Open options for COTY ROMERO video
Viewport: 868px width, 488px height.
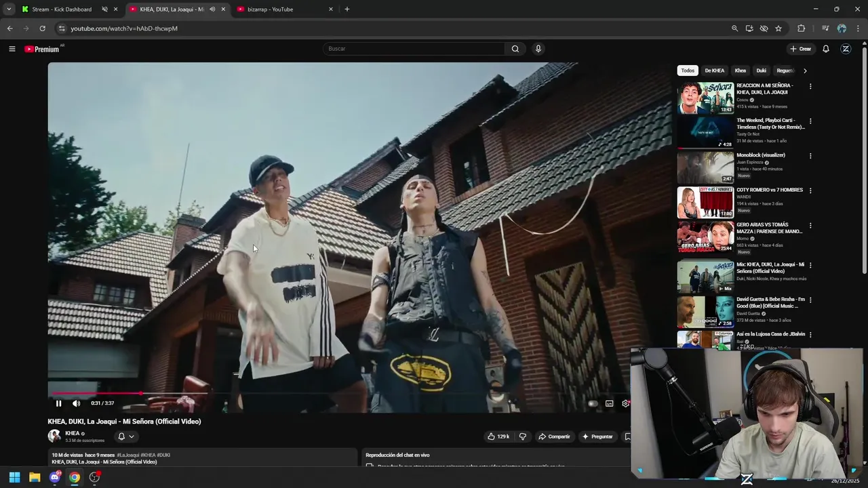[810, 190]
